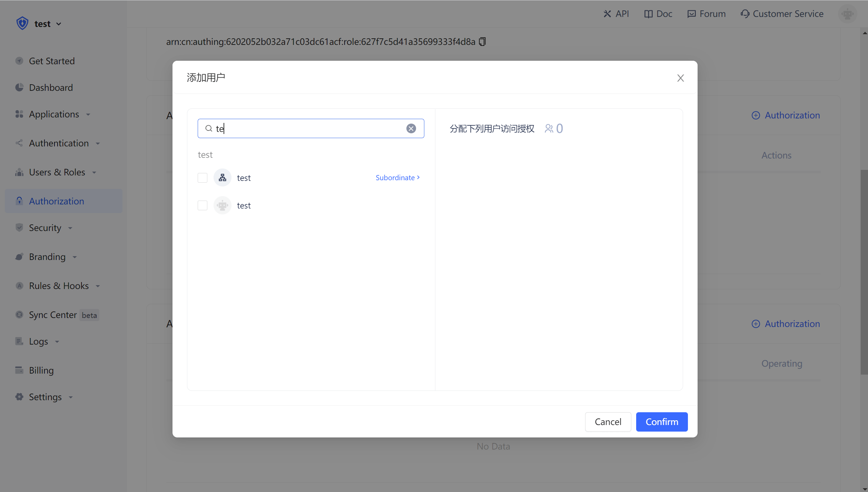Click the Customer Service icon
This screenshot has width=868, height=492.
[x=745, y=13]
